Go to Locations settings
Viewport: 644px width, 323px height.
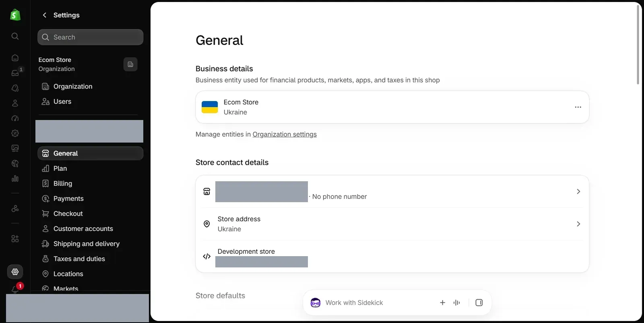pyautogui.click(x=91, y=274)
